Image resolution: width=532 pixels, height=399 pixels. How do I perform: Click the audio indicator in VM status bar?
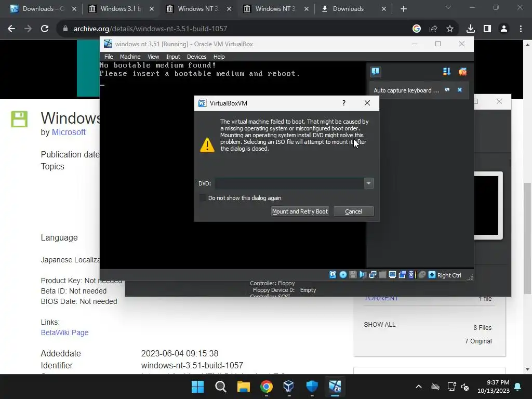(363, 275)
